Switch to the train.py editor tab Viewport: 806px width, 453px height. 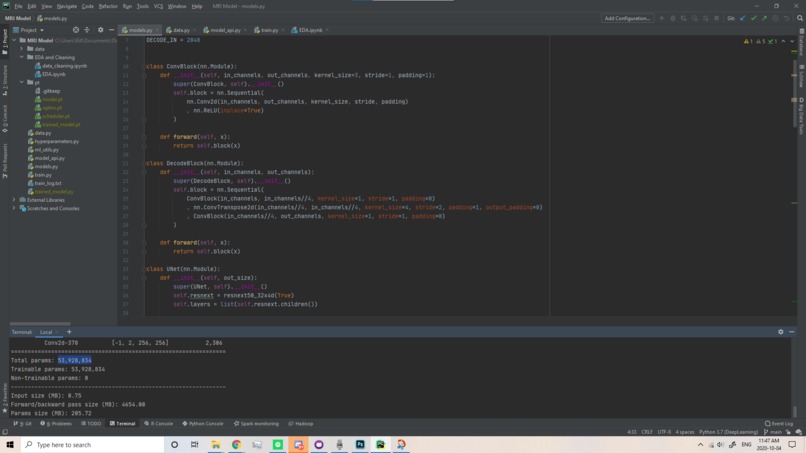click(x=269, y=30)
